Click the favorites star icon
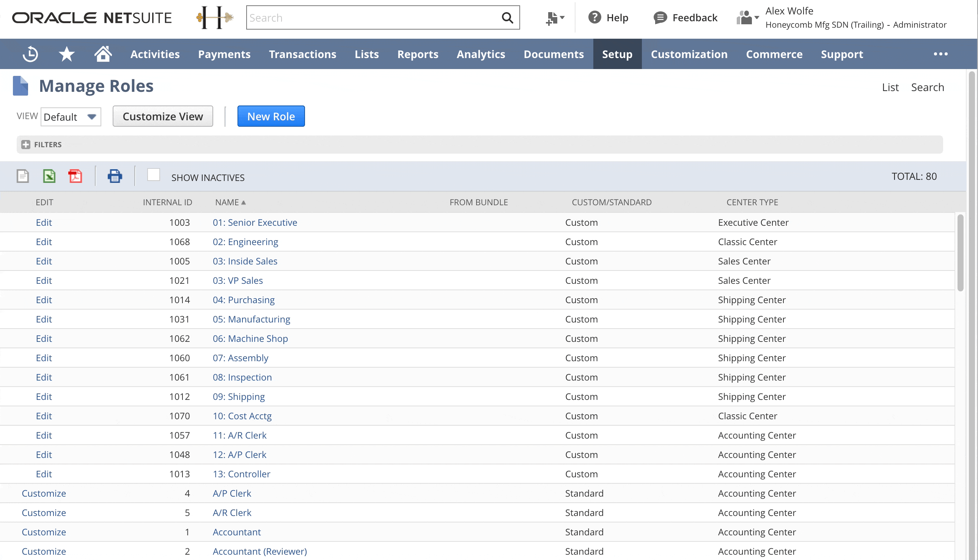Viewport: 978px width, 560px height. (x=66, y=54)
